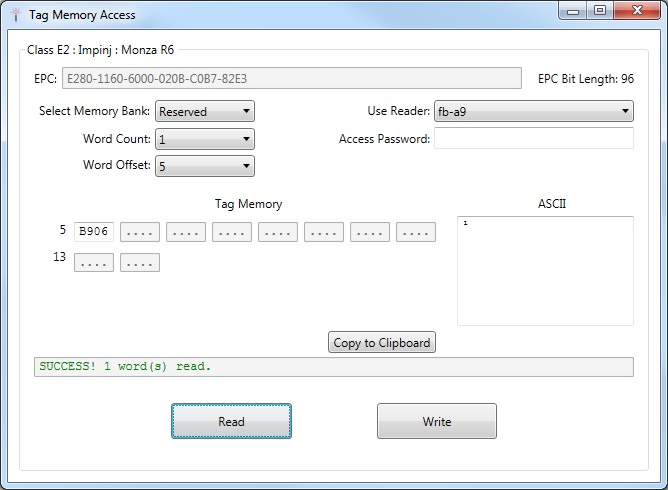Click inside the ASCII text box
668x490 pixels.
545,270
